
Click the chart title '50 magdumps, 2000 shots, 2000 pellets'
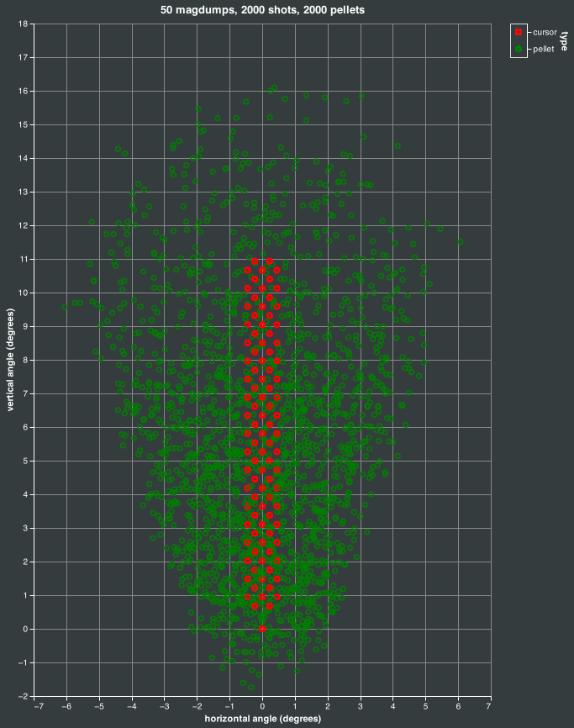pyautogui.click(x=263, y=10)
